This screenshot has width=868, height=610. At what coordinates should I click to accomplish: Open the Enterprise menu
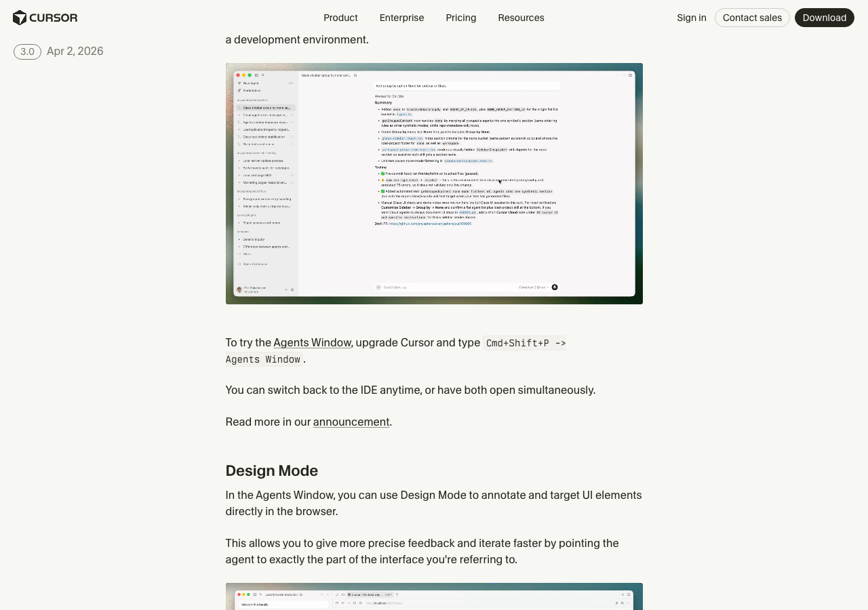click(401, 18)
